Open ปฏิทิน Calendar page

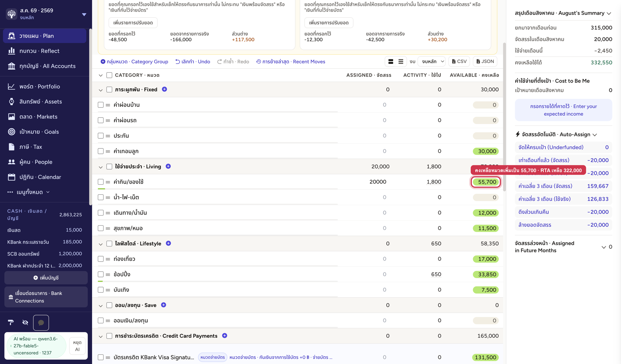[45, 177]
